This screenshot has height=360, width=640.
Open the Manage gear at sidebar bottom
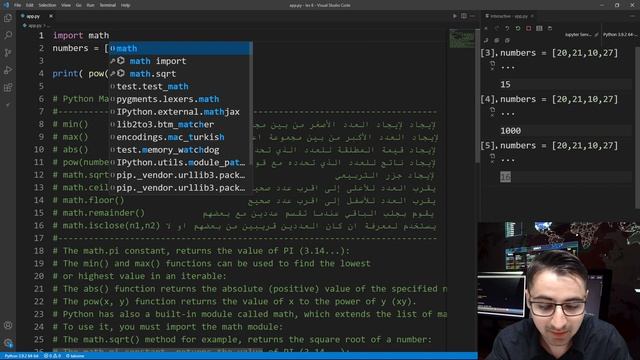coord(8,343)
